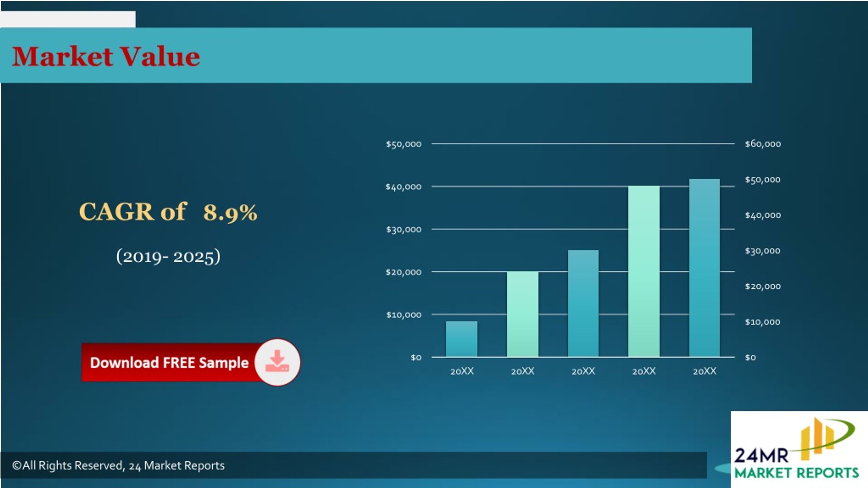The image size is (868, 488).
Task: Click the right axis $10,000 label
Action: [x=763, y=322]
